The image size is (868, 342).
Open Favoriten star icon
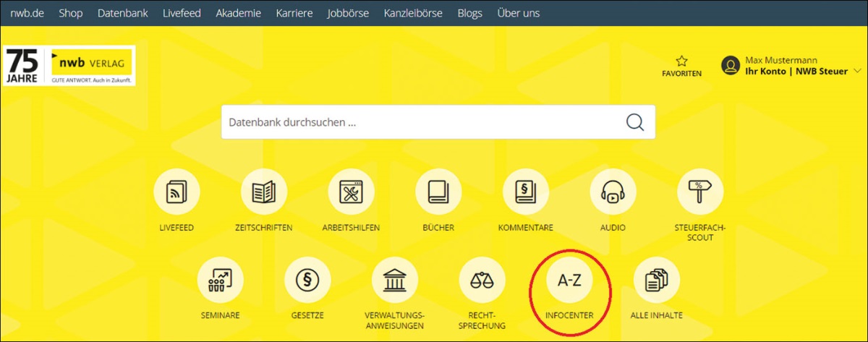681,62
